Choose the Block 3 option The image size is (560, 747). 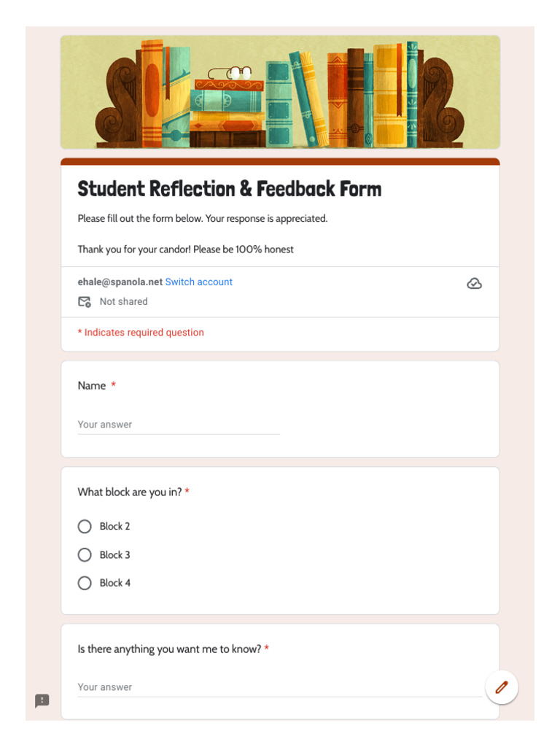[x=85, y=555]
